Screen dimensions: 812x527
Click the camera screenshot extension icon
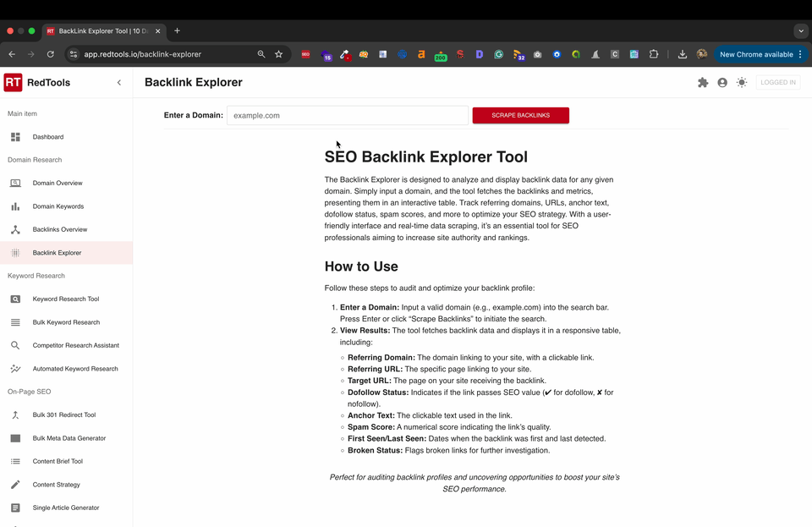(x=538, y=54)
